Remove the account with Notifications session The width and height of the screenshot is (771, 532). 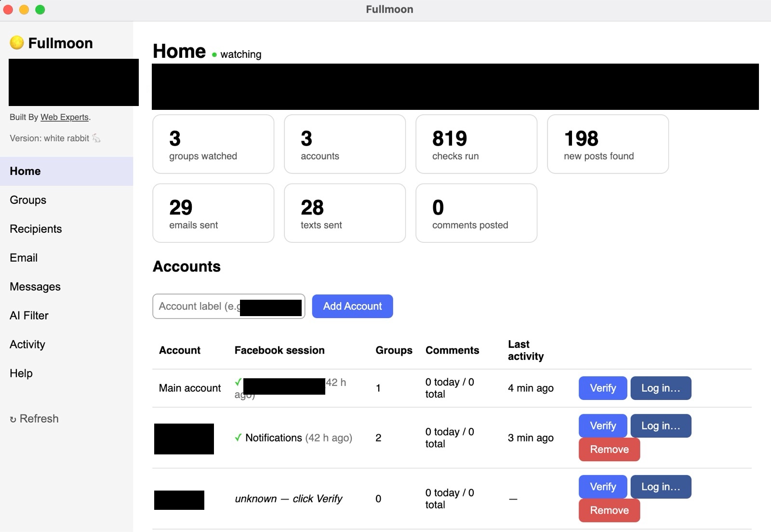tap(609, 449)
